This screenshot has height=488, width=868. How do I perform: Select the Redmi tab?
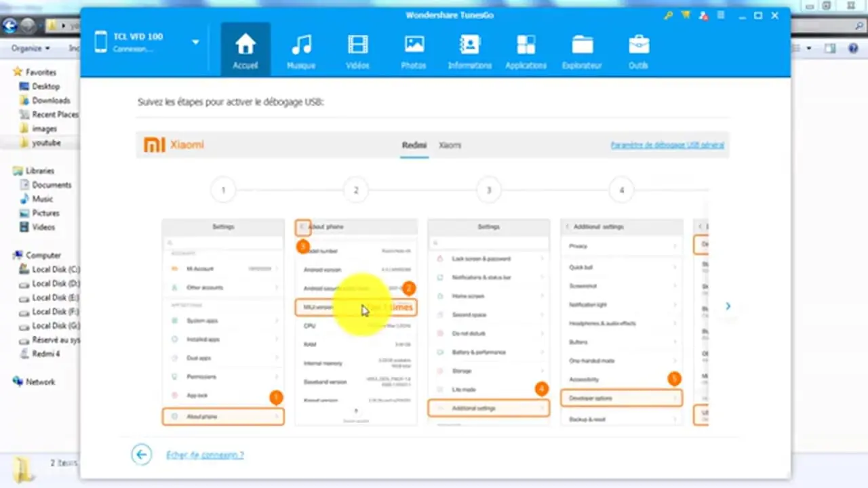[x=414, y=145]
